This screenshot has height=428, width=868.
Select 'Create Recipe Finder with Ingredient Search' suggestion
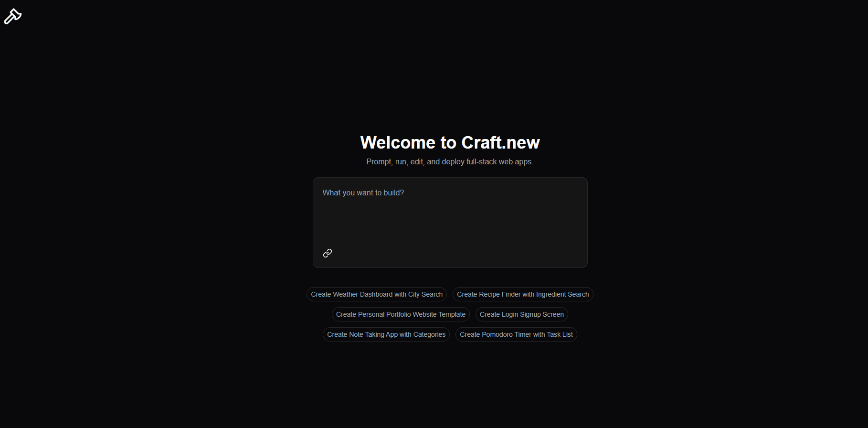(x=523, y=294)
